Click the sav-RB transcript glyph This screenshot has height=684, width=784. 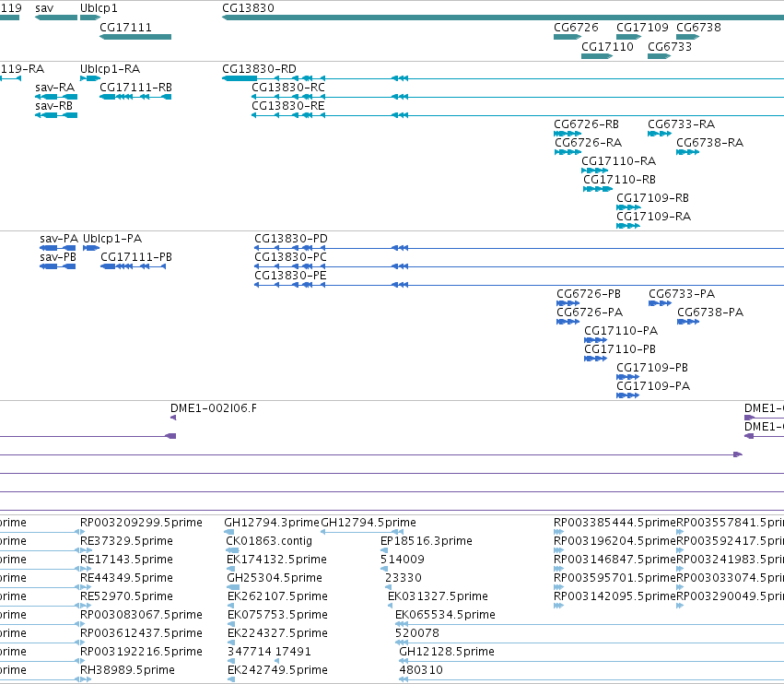56,115
